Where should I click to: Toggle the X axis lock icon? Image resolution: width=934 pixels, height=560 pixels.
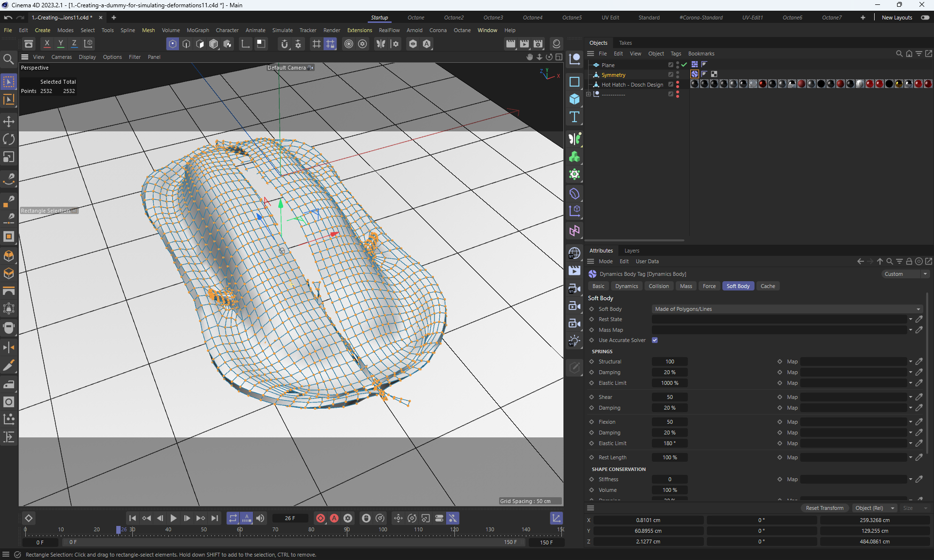[x=47, y=44]
